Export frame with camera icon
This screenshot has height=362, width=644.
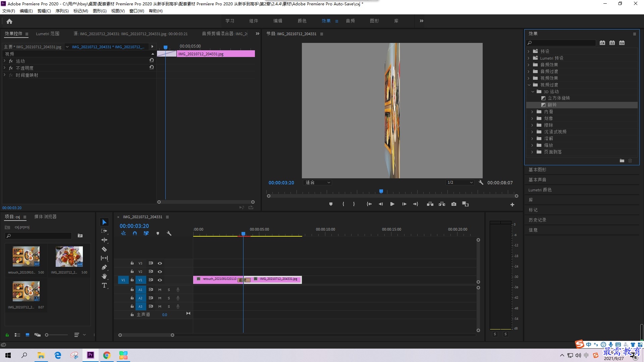point(454,204)
